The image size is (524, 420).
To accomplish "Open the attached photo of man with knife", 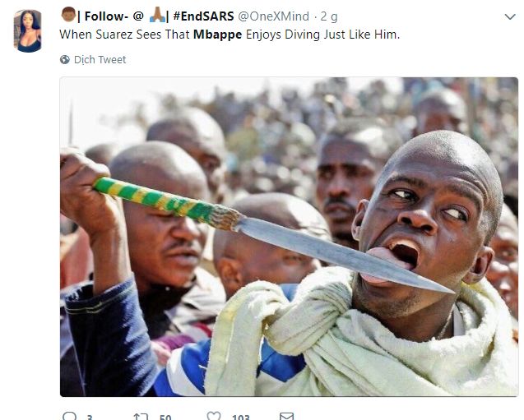I will pyautogui.click(x=289, y=237).
